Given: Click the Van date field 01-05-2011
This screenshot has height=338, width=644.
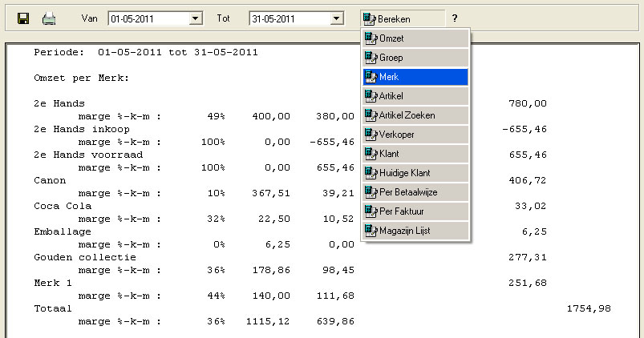Looking at the screenshot, I should (x=148, y=18).
